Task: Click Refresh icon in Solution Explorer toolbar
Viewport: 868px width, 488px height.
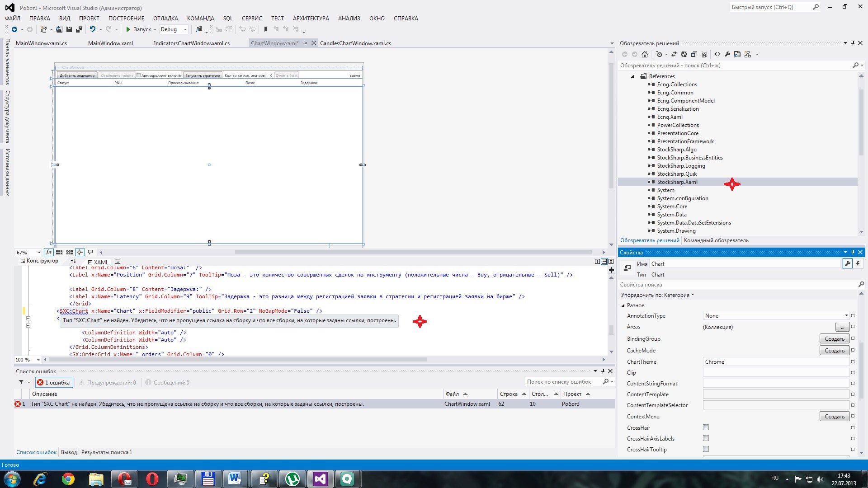Action: pos(684,54)
